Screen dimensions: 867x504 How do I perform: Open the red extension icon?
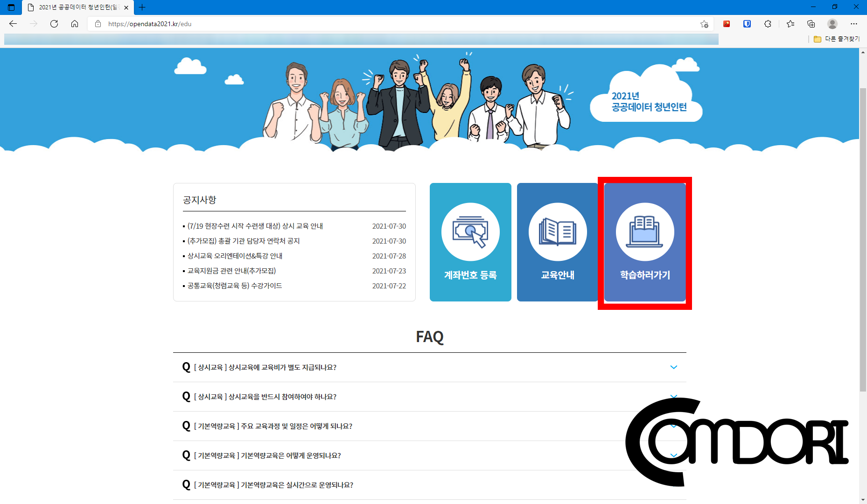pyautogui.click(x=727, y=24)
